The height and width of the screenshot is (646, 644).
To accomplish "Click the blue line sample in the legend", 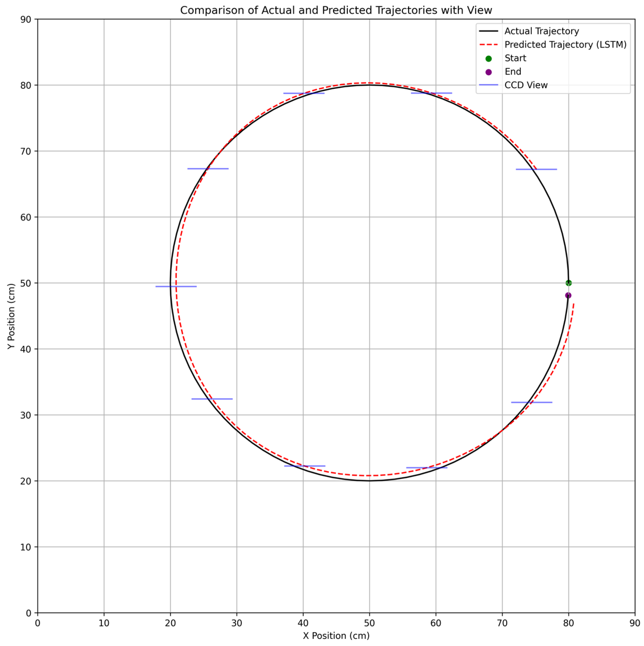I will 488,85.
